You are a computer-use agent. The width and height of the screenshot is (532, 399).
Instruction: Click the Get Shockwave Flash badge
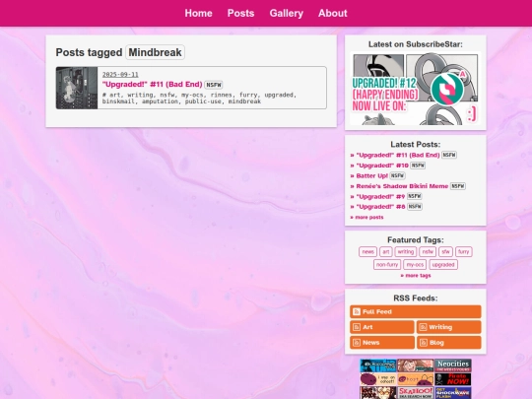pyautogui.click(x=453, y=392)
